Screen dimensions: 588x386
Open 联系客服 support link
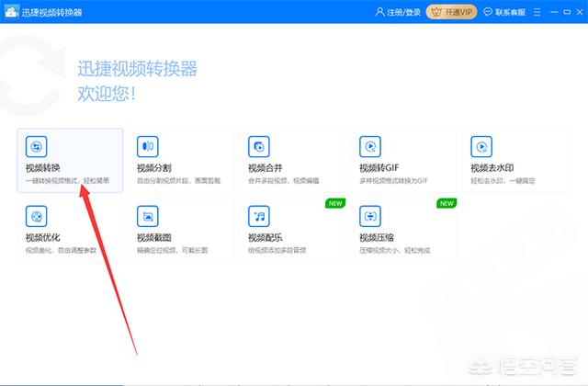[510, 12]
